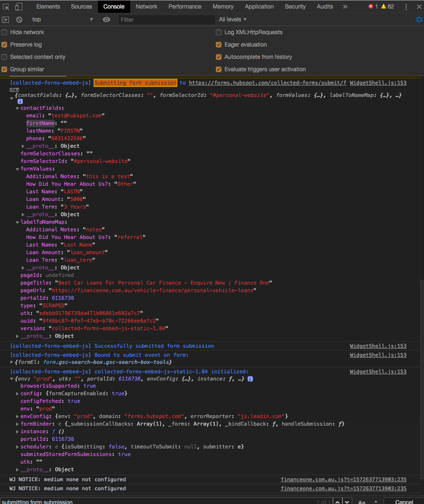Activate the inspect element picker icon
424x504 pixels.
[x=6, y=7]
